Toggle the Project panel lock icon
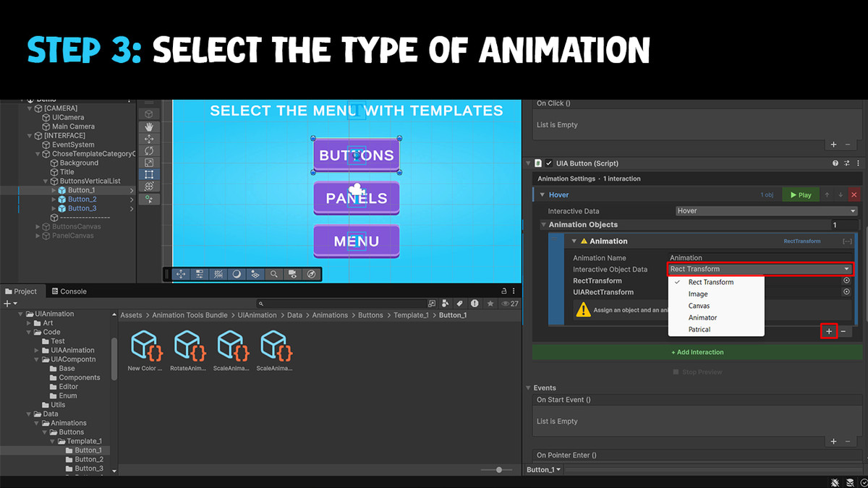868x488 pixels. (x=503, y=291)
